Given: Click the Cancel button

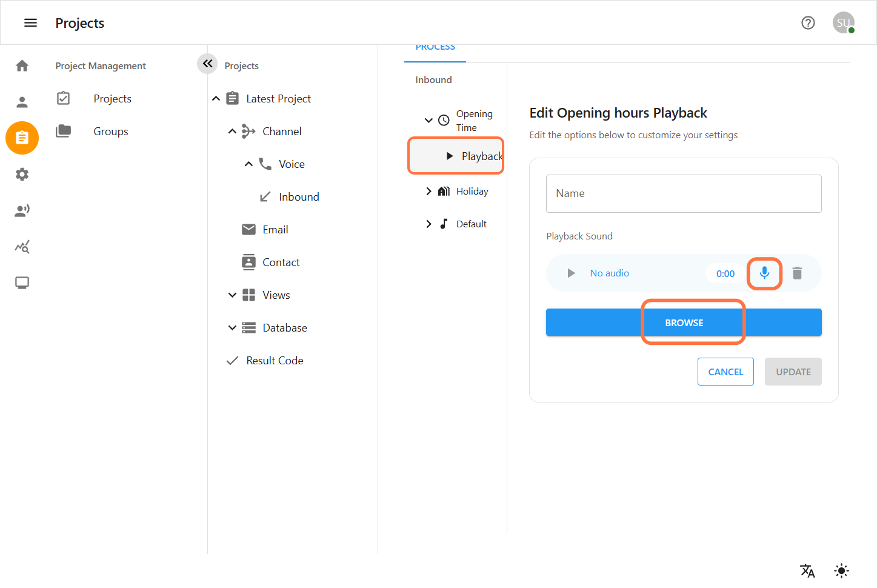Looking at the screenshot, I should [725, 372].
